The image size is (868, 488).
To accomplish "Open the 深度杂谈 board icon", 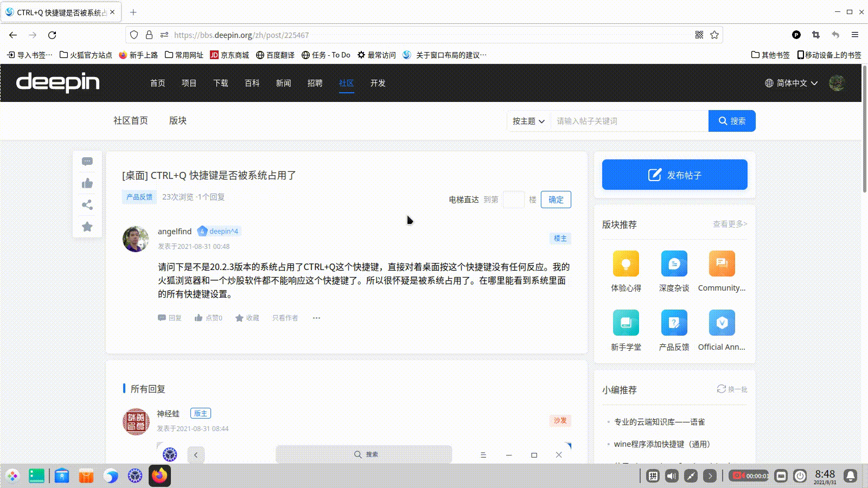I will pos(674,264).
